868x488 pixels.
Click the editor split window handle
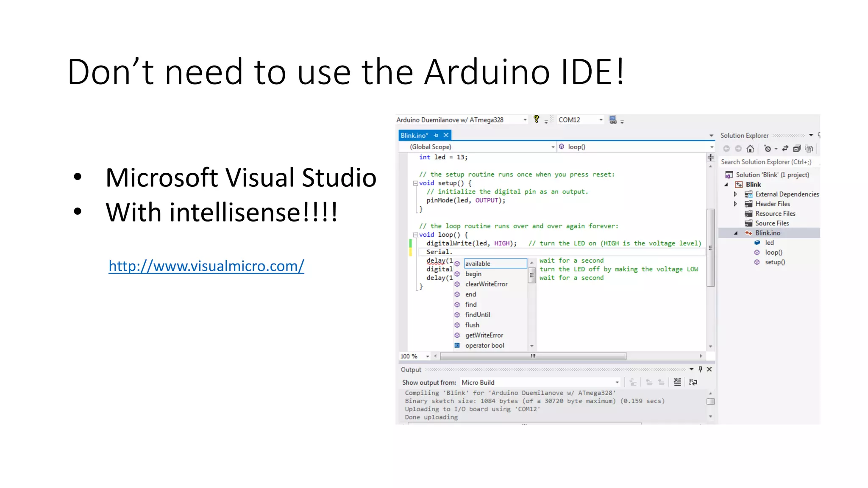(x=711, y=158)
